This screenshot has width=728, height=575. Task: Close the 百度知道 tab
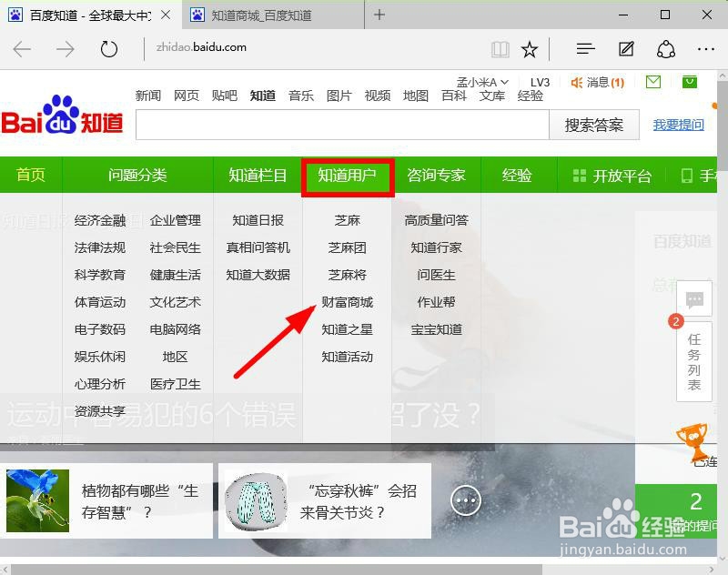pos(166,15)
